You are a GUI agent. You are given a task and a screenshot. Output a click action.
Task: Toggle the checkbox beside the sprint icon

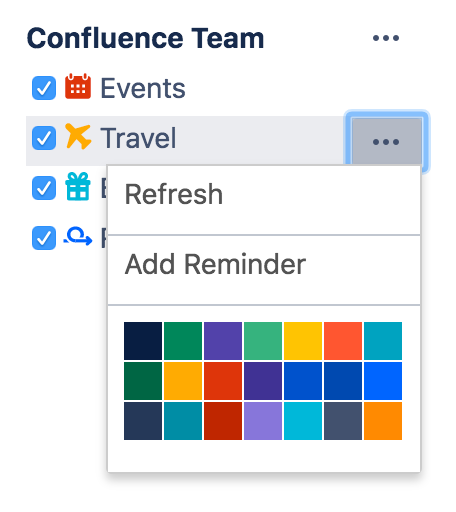[x=44, y=238]
